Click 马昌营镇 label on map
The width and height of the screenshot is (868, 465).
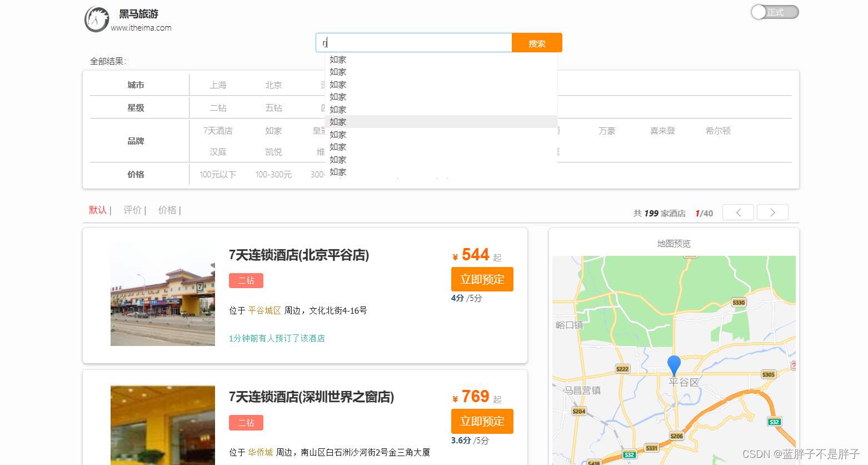[582, 390]
